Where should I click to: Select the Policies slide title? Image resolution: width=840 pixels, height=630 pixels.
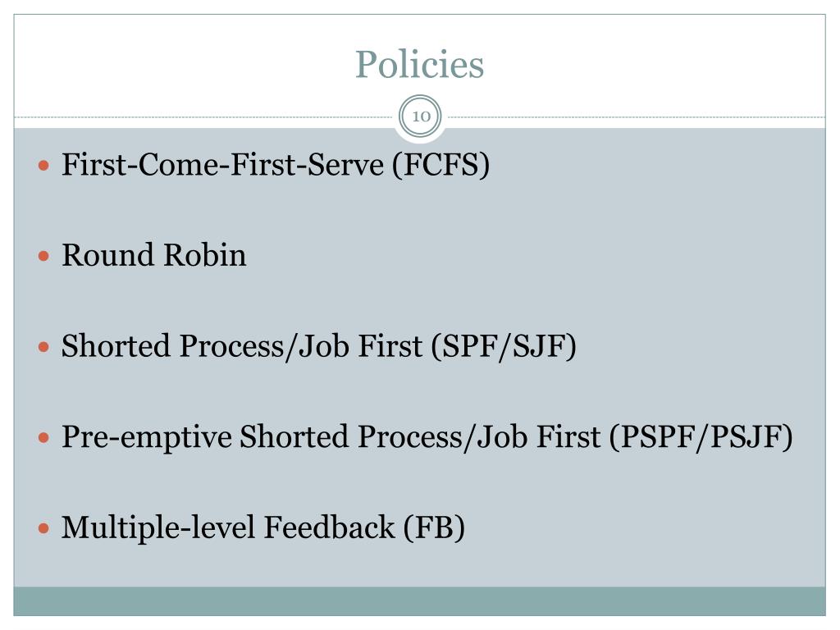point(420,64)
